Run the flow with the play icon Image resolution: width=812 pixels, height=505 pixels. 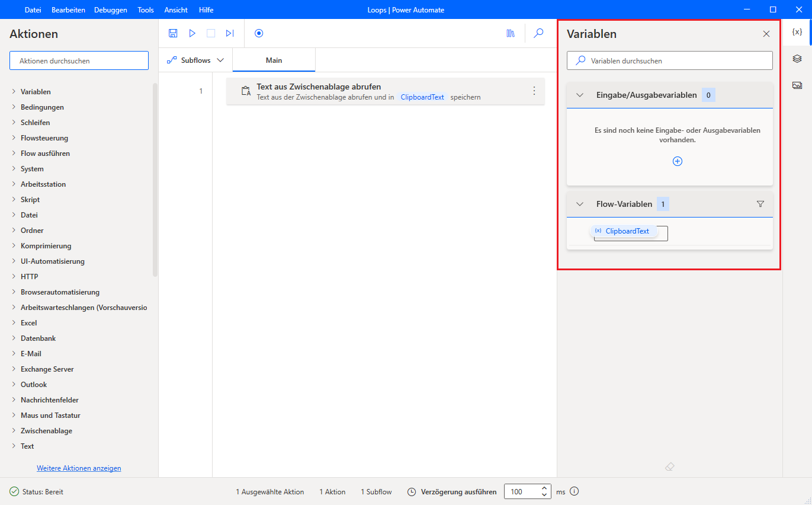(x=192, y=33)
